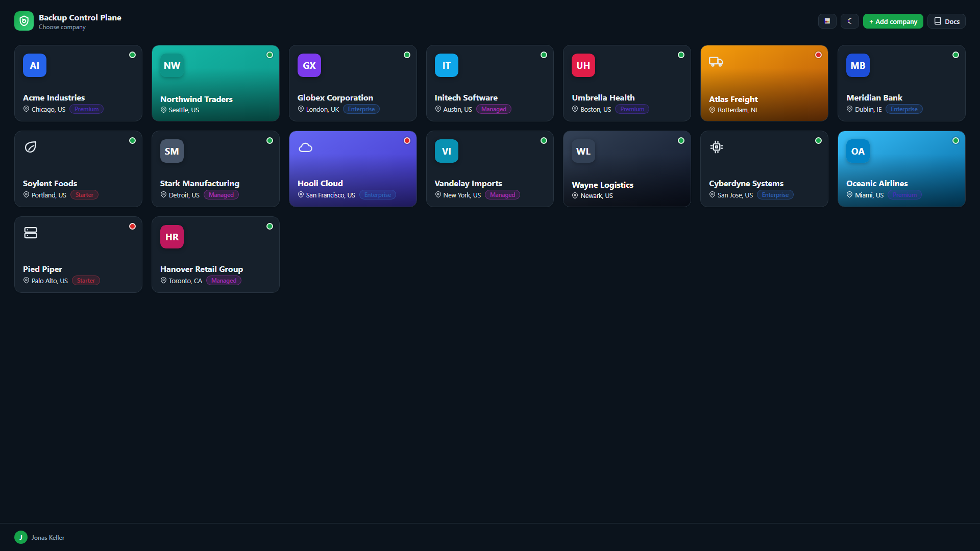The image size is (980, 551).
Task: Click the red status dot on Atlas Freight
Action: pos(818,55)
